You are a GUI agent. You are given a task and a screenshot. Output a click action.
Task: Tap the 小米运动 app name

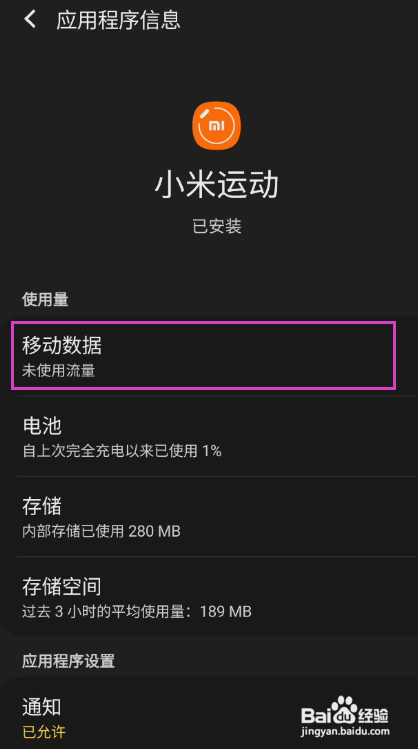(216, 185)
